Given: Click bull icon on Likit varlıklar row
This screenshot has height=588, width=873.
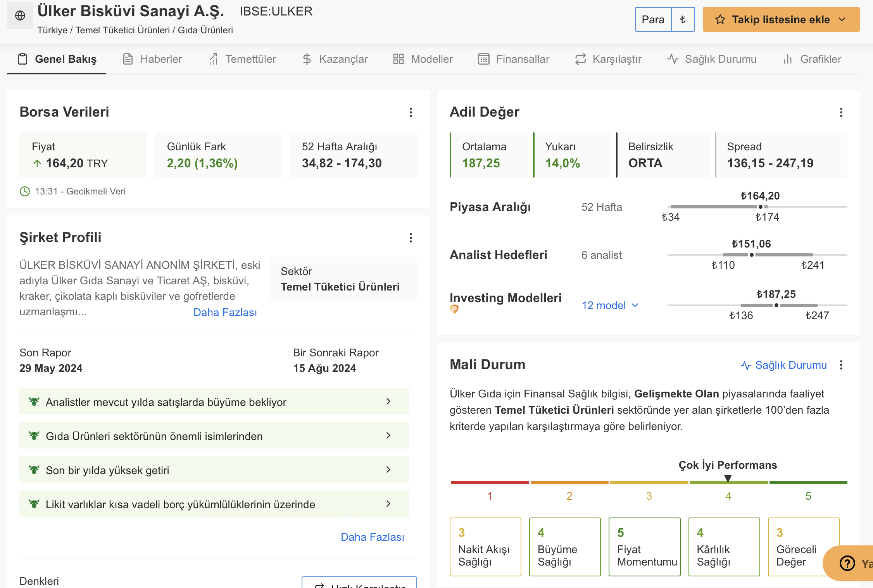Looking at the screenshot, I should pos(34,504).
